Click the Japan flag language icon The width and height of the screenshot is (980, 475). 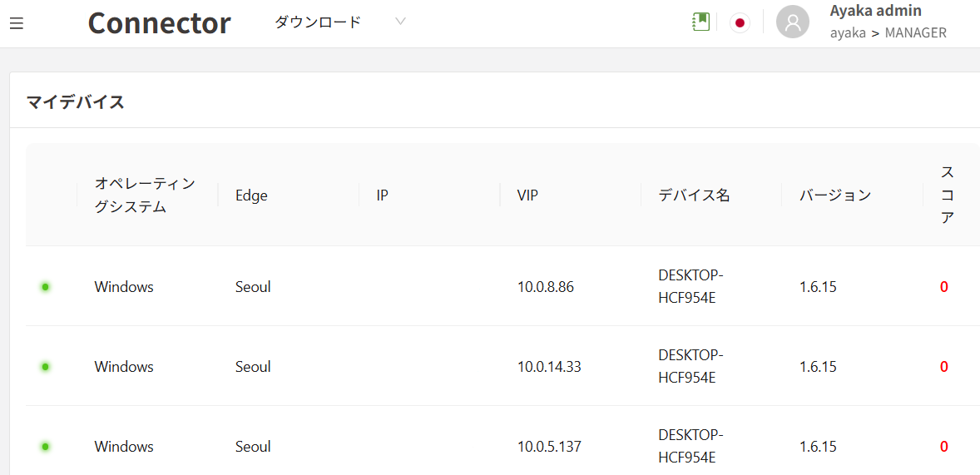pos(740,23)
